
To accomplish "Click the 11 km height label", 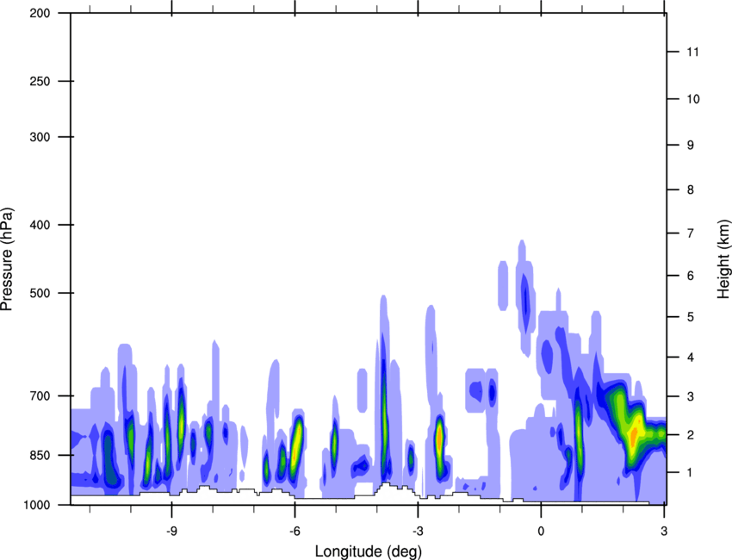I will coord(692,52).
